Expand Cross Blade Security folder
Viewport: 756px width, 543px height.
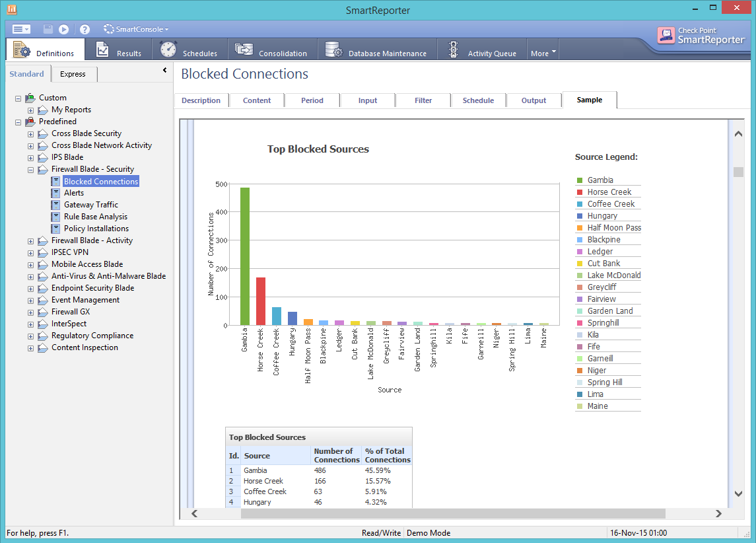coord(31,135)
